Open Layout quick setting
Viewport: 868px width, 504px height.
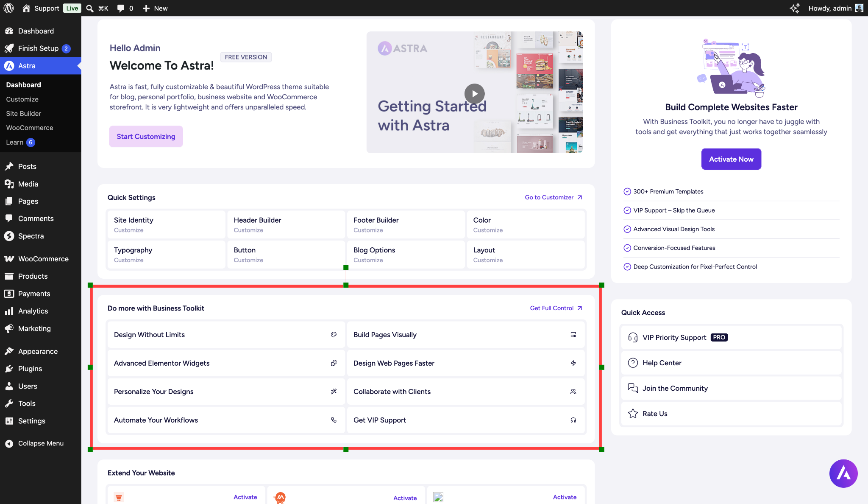[526, 255]
